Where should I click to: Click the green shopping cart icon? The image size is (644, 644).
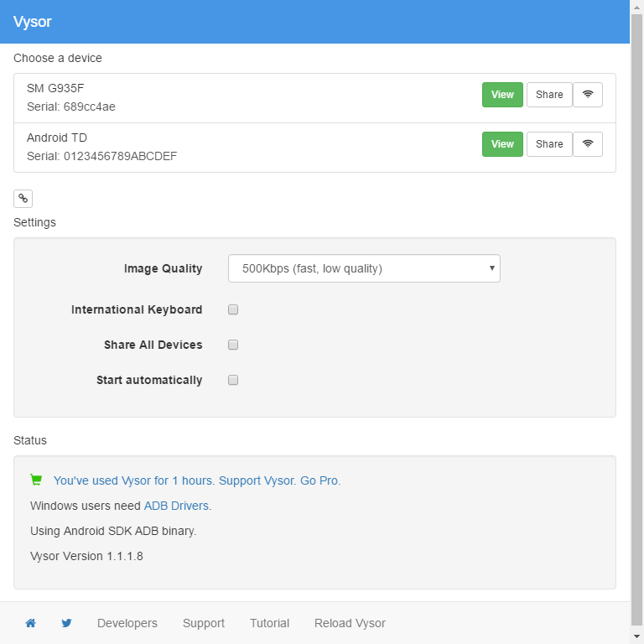point(36,480)
